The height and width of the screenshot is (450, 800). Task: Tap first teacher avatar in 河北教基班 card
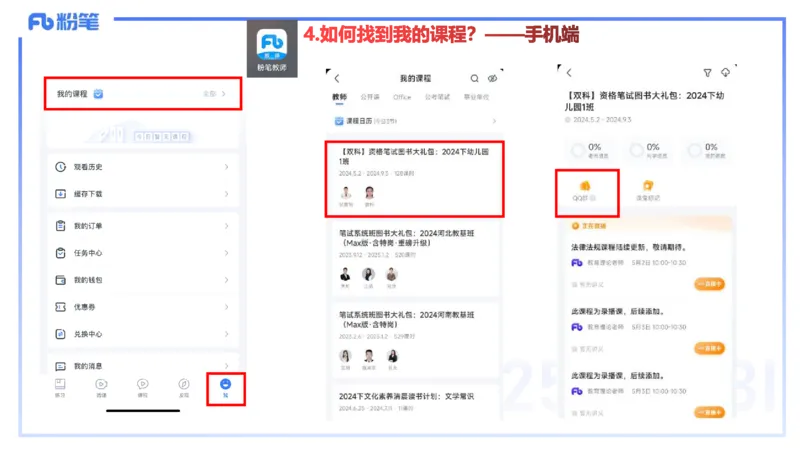coord(345,274)
